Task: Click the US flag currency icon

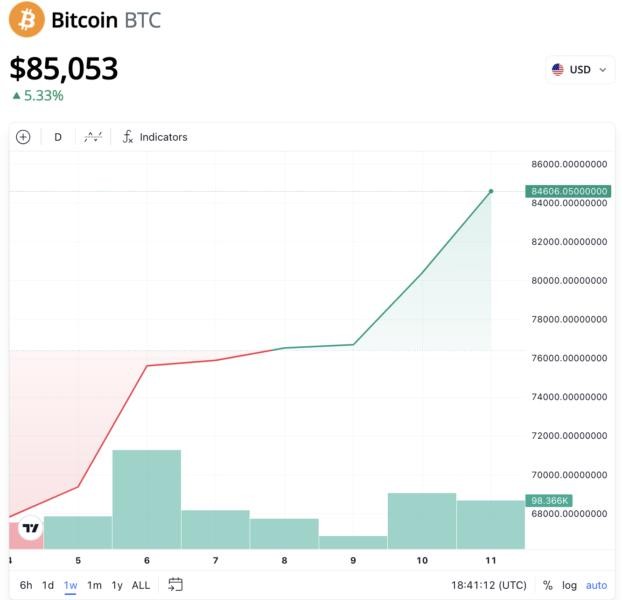Action: point(558,70)
